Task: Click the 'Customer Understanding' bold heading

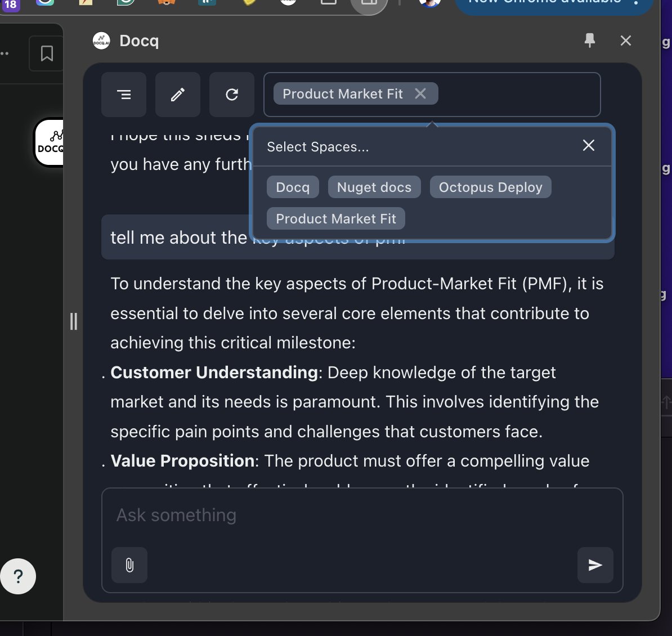Action: tap(214, 373)
